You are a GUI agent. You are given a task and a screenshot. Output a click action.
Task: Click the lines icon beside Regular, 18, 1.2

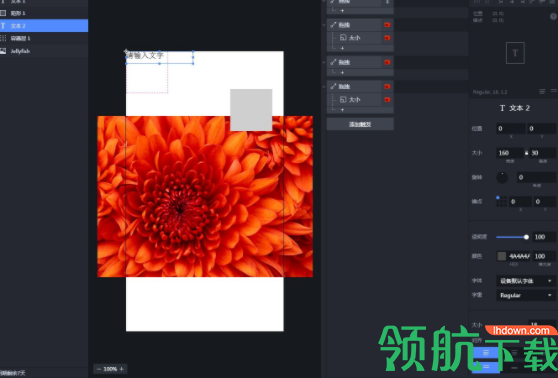click(542, 92)
